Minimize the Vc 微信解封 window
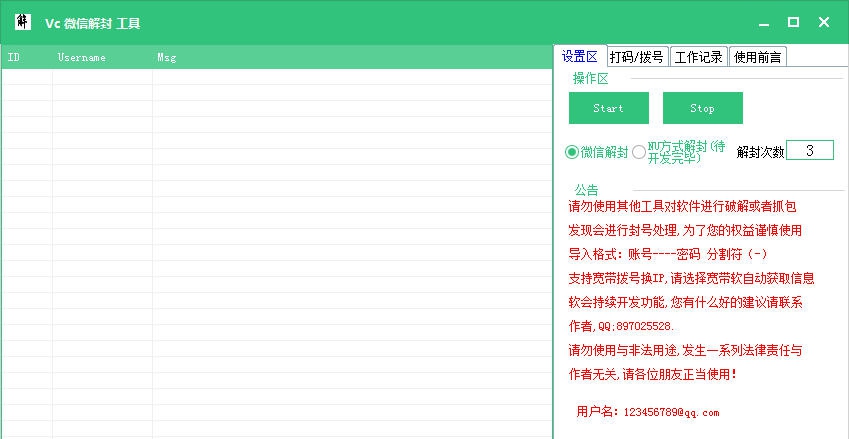Viewport: 849px width, 439px height. click(x=764, y=23)
